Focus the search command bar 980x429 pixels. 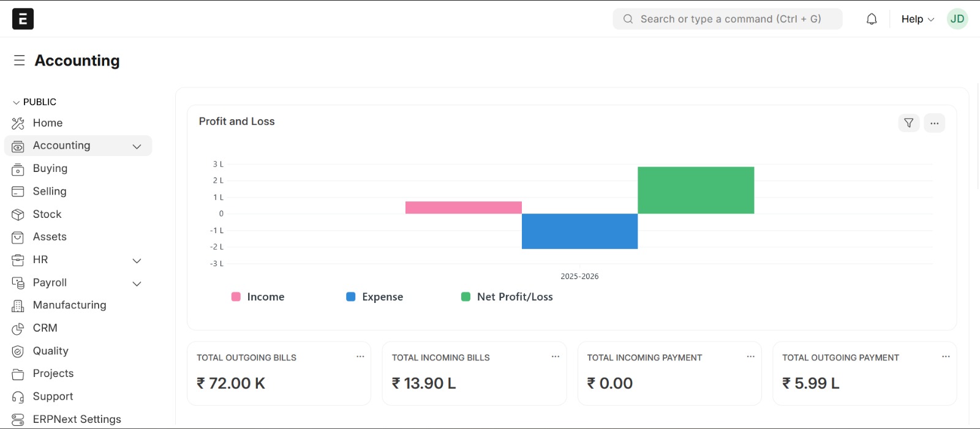(729, 19)
